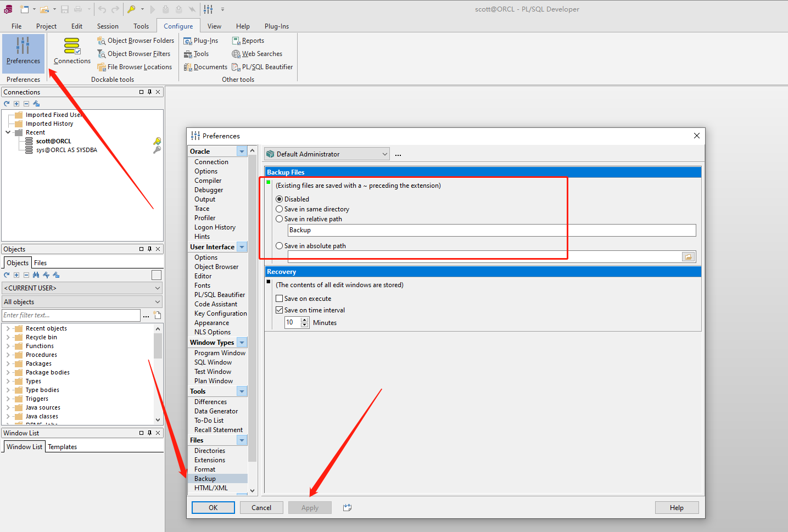
Task: Switch to the View ribbon tab
Action: click(214, 26)
